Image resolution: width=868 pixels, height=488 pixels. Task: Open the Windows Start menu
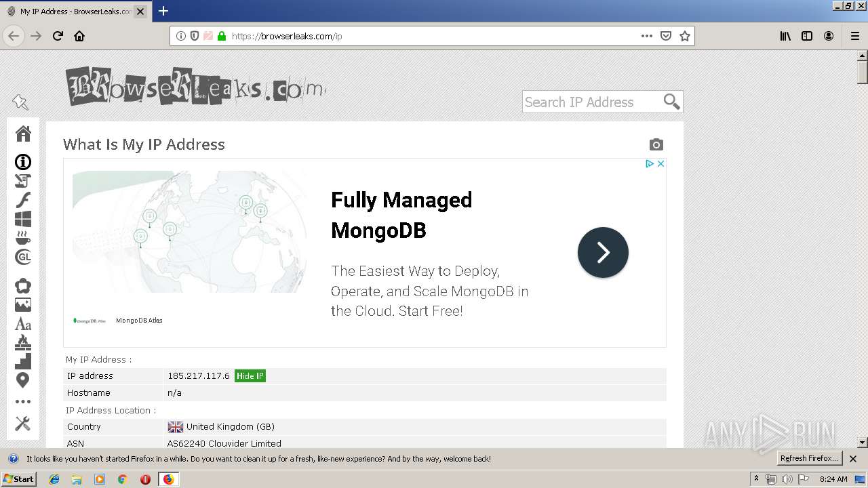(x=18, y=479)
